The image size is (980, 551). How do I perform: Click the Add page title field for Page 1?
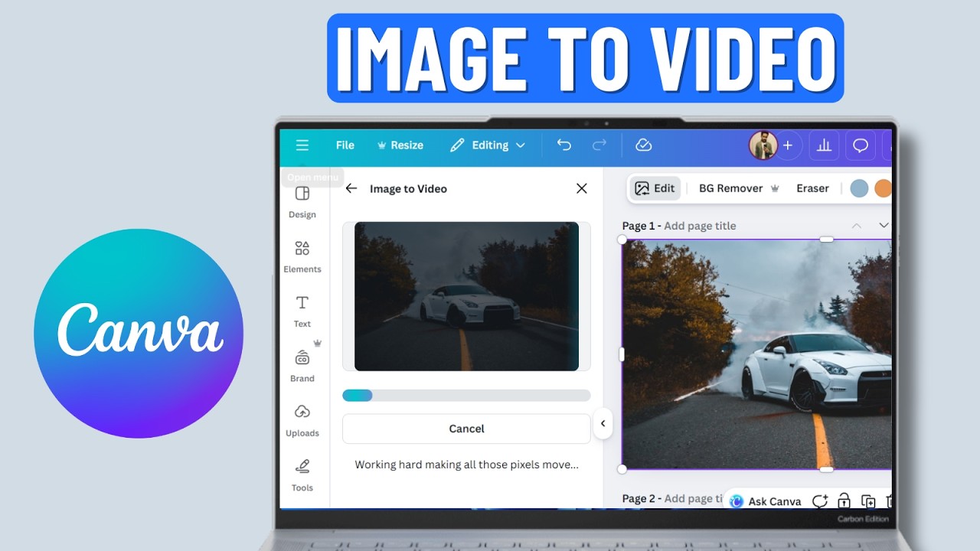click(x=700, y=226)
